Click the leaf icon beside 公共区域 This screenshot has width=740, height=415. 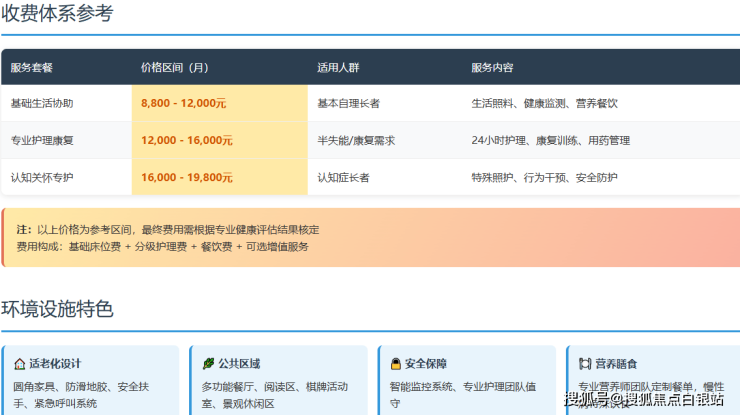[x=208, y=363]
